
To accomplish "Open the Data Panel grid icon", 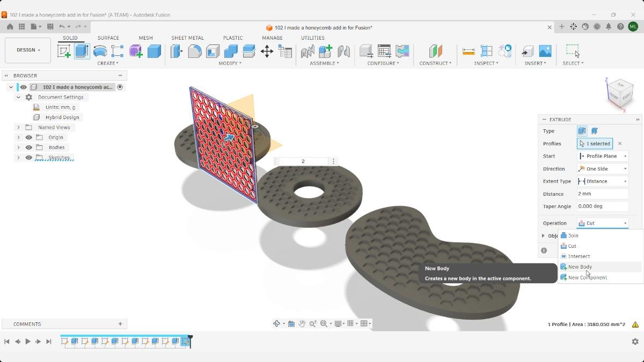I will point(22,26).
